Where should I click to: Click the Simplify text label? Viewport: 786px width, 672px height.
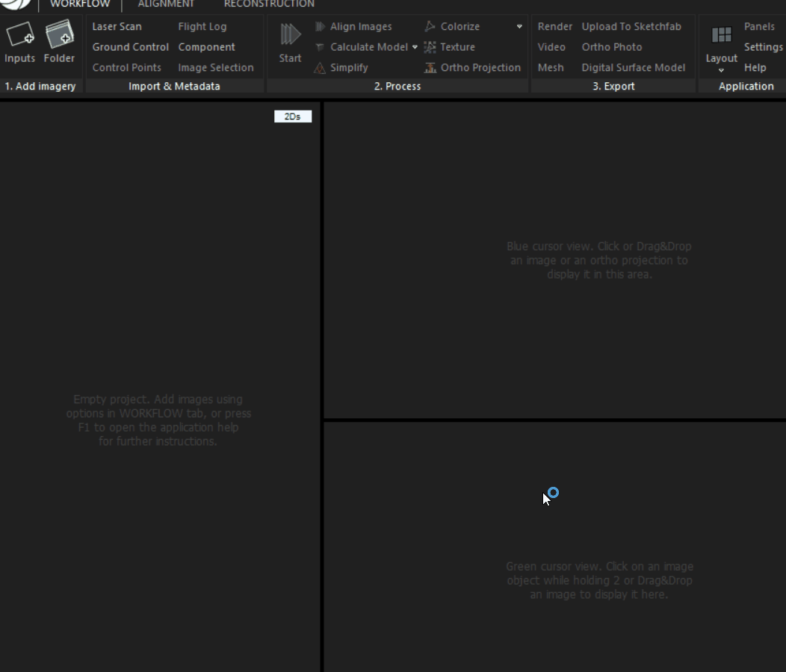pos(350,68)
